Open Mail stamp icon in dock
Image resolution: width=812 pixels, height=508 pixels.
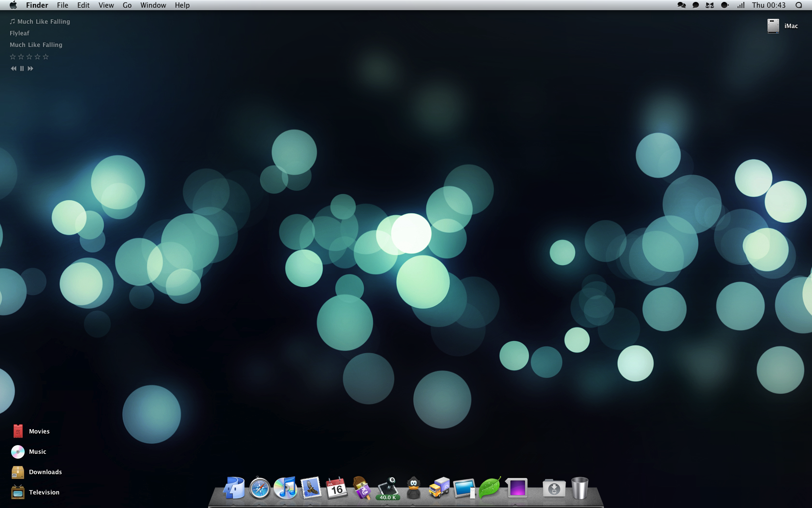311,488
